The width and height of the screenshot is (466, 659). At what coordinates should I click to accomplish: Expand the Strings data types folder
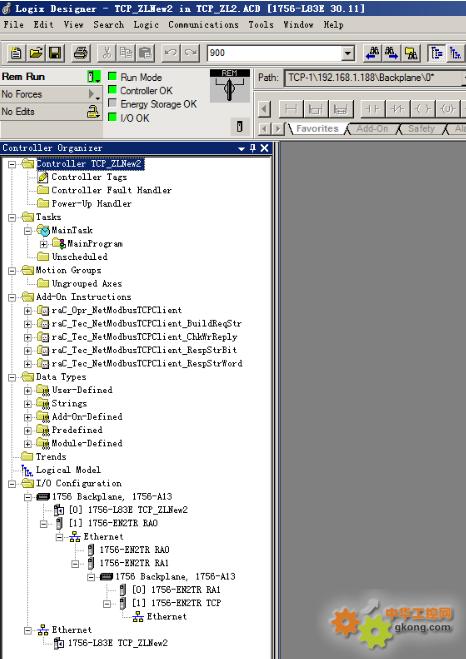pos(28,404)
